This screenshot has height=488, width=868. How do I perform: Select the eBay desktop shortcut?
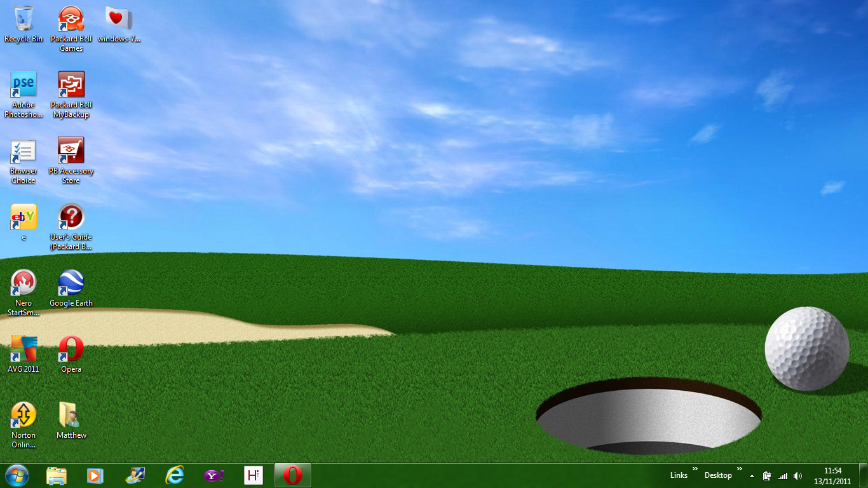tap(24, 222)
